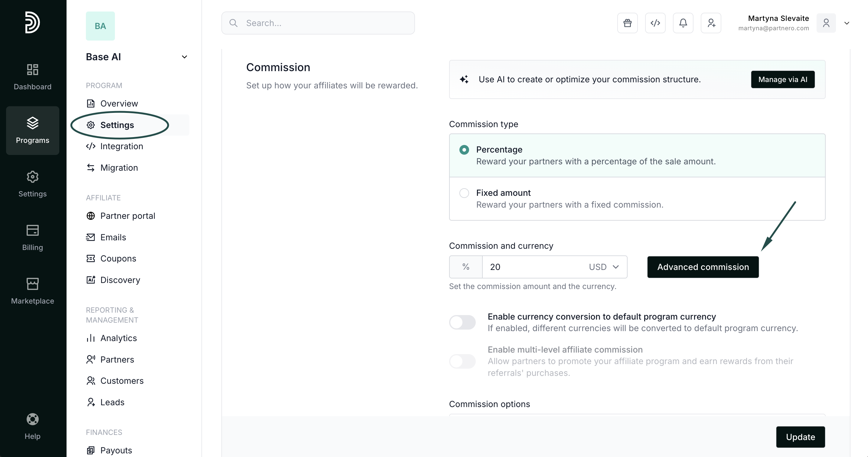The width and height of the screenshot is (868, 457).
Task: Go to Dashboard in the sidebar
Action: (32, 77)
